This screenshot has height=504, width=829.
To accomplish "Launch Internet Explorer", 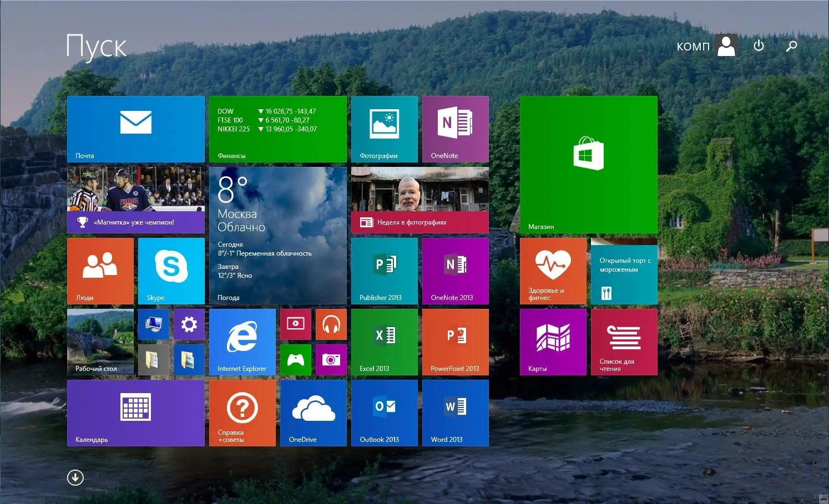I will (x=242, y=342).
